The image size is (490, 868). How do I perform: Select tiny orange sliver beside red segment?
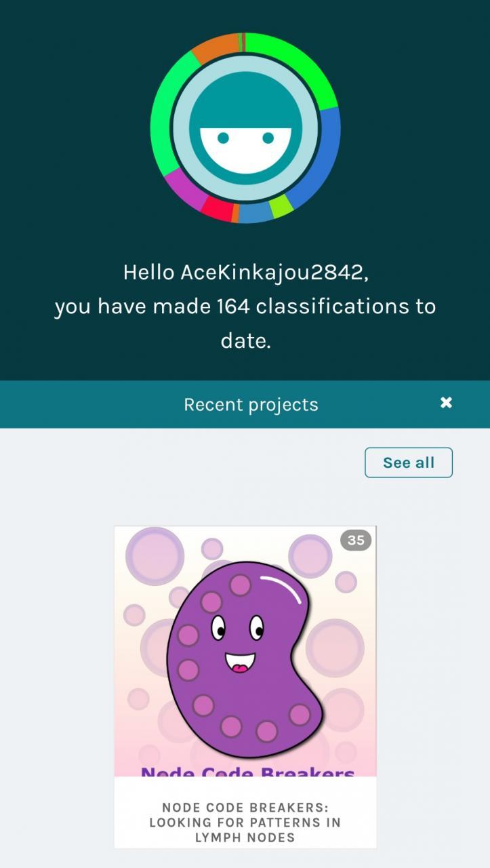pyautogui.click(x=235, y=214)
